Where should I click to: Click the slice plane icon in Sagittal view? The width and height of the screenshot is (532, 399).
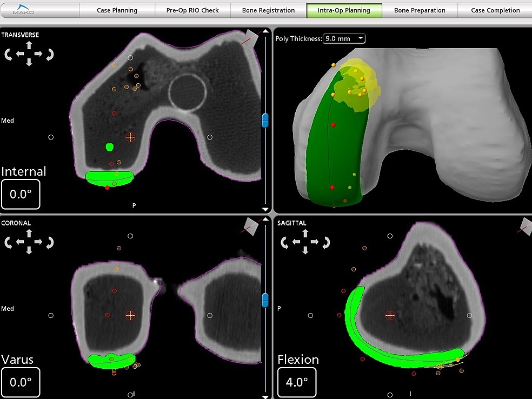pyautogui.click(x=525, y=225)
